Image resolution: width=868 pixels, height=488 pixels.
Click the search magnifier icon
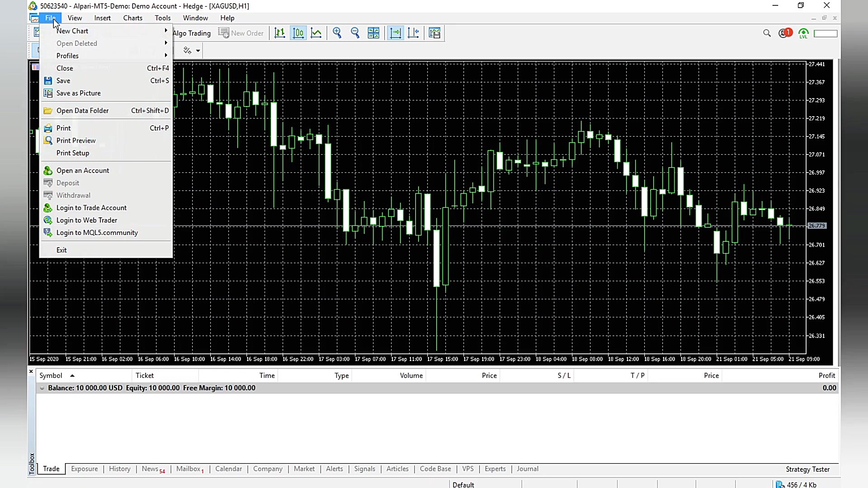(767, 33)
